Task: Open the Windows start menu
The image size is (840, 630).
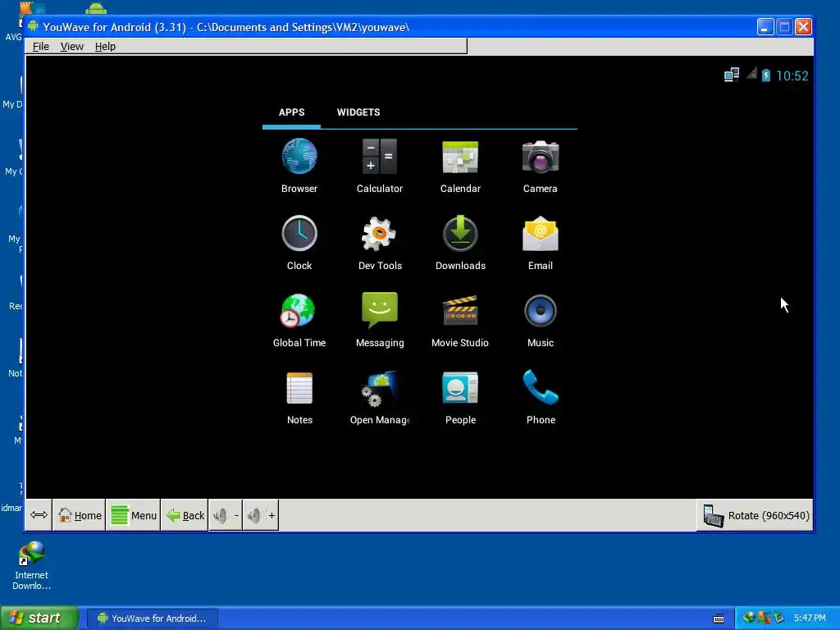Action: tap(39, 619)
